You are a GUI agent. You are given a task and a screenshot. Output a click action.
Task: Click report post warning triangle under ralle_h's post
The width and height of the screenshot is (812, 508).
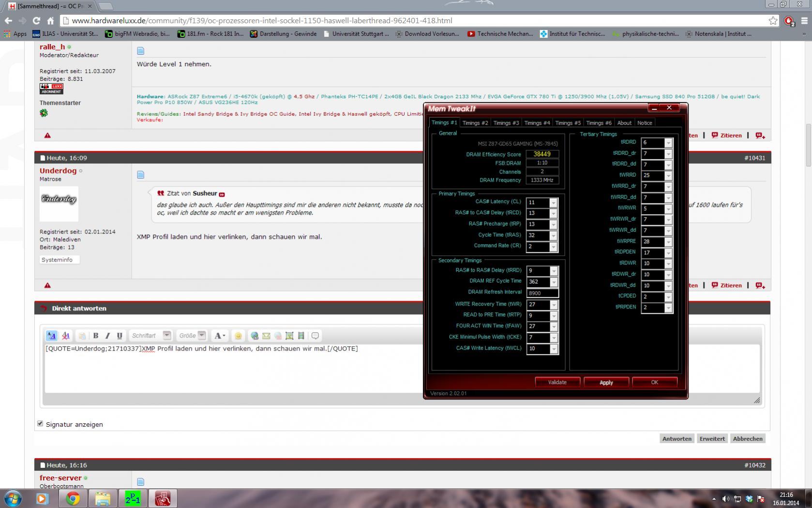(47, 136)
